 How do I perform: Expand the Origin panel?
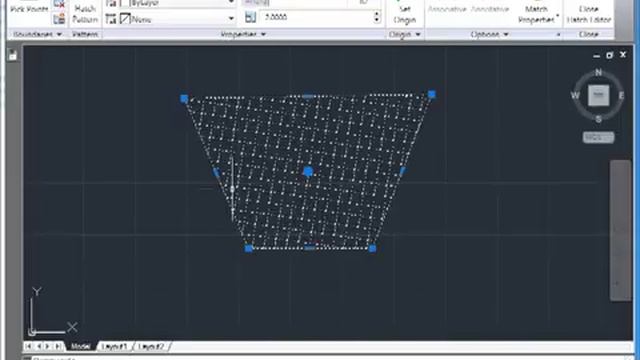(404, 34)
